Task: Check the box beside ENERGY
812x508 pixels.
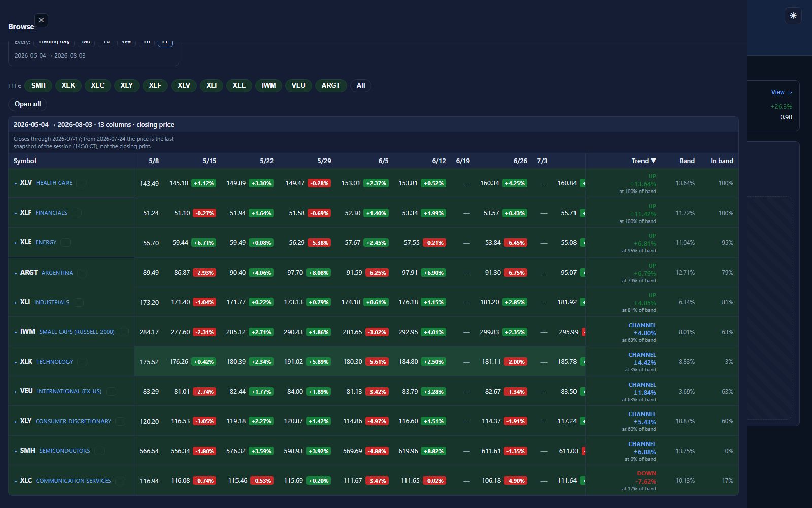Action: click(x=65, y=242)
